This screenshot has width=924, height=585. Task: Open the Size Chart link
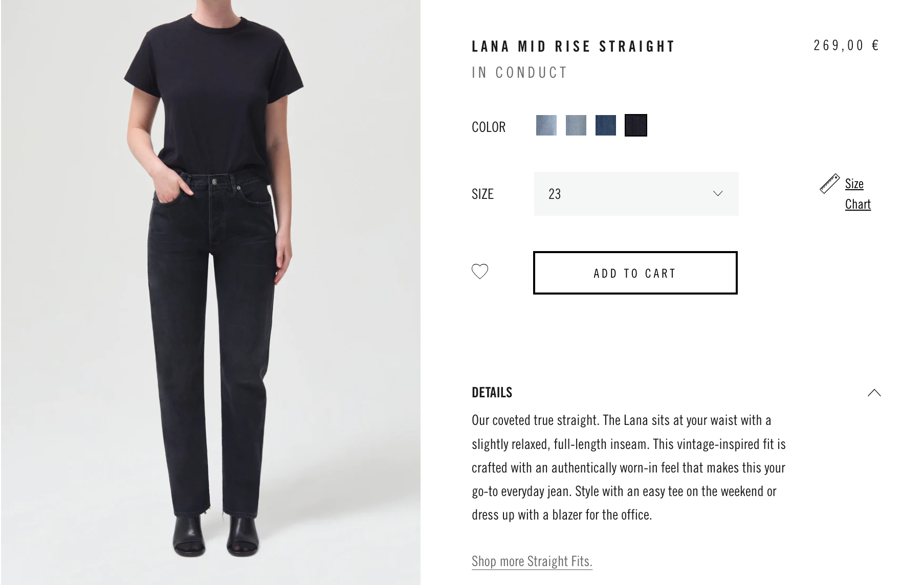(857, 194)
